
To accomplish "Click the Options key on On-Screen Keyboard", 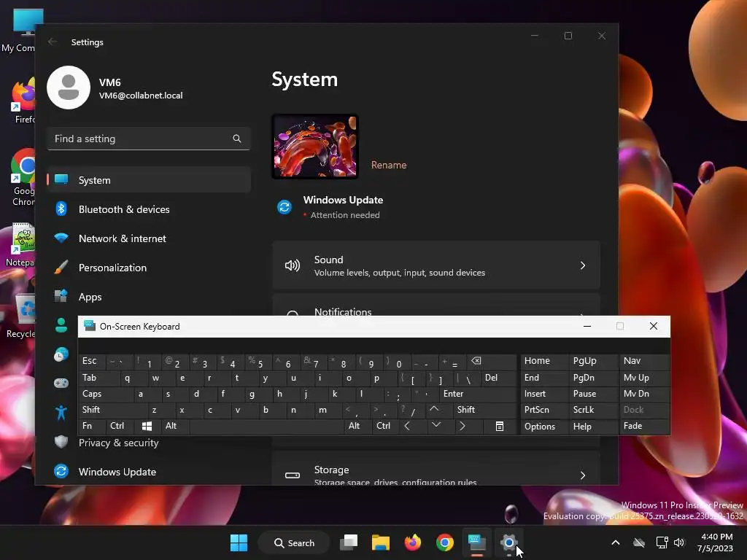I will pyautogui.click(x=544, y=427).
